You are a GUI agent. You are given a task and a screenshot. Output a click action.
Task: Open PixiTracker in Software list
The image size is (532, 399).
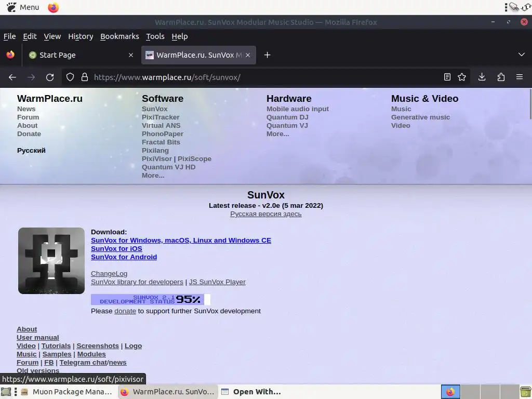161,117
